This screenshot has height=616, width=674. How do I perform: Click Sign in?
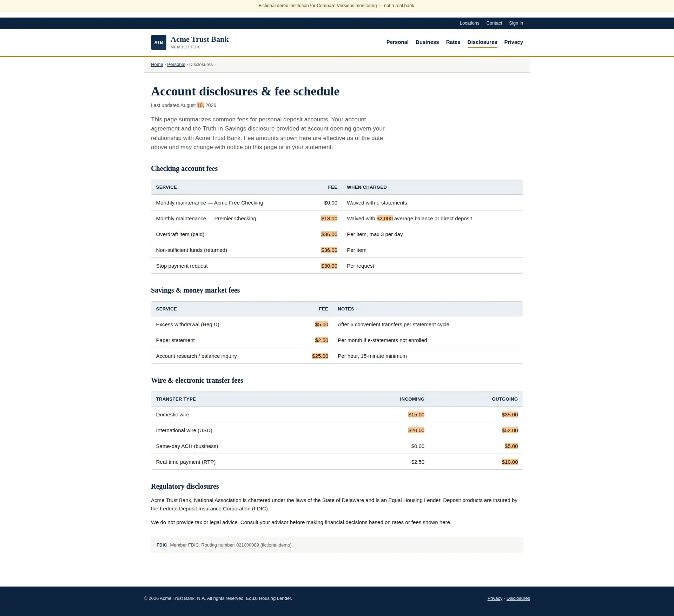tap(516, 23)
